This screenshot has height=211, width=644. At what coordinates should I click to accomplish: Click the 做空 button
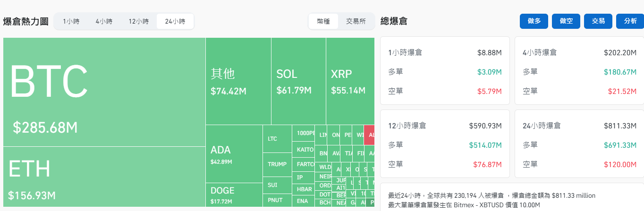(x=566, y=21)
